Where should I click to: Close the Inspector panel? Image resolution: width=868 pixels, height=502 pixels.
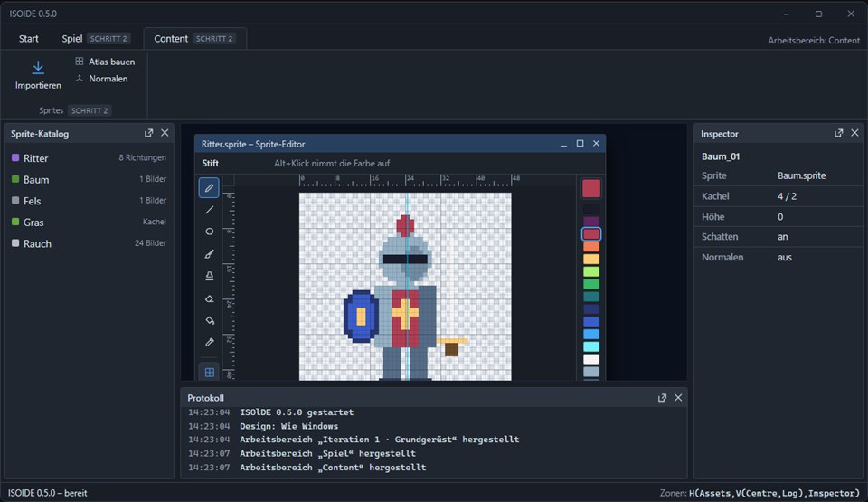point(854,133)
